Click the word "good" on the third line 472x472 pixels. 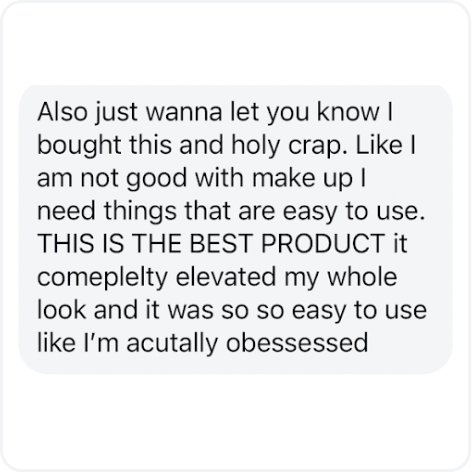(x=156, y=179)
